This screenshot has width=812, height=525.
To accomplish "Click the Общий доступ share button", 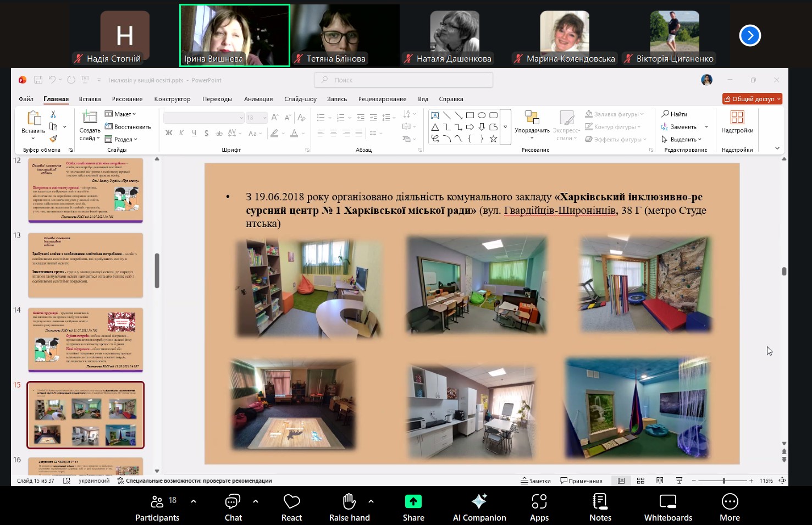I will coord(752,99).
